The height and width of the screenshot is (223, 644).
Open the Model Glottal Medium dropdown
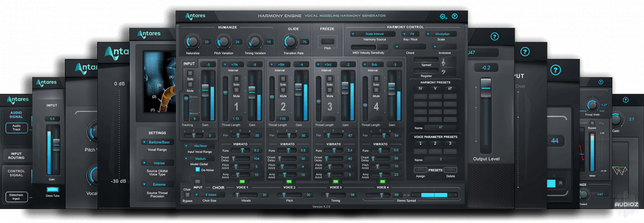(x=199, y=158)
